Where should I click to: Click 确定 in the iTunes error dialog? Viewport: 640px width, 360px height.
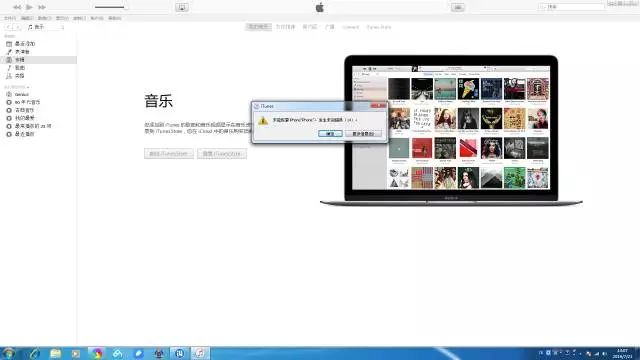coord(330,133)
